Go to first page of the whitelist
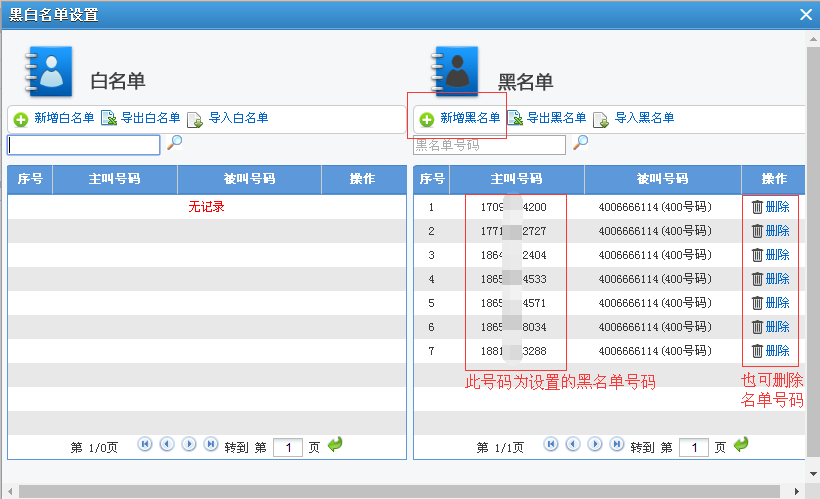 (x=145, y=444)
